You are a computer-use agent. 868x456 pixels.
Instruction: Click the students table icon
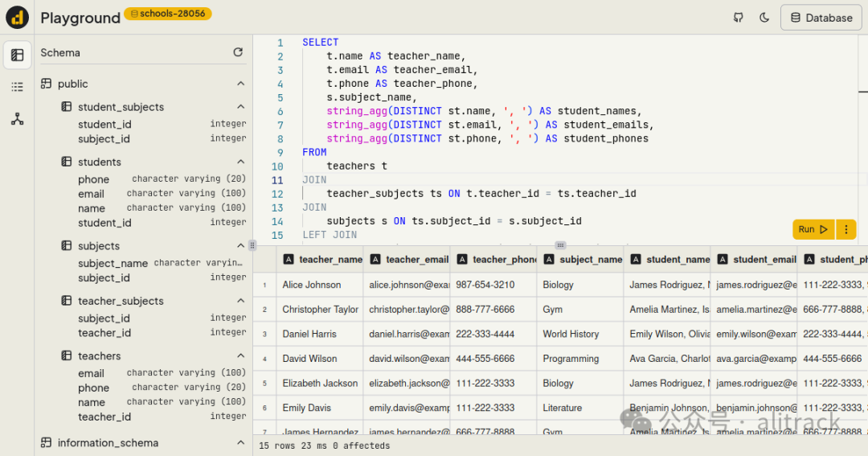67,162
